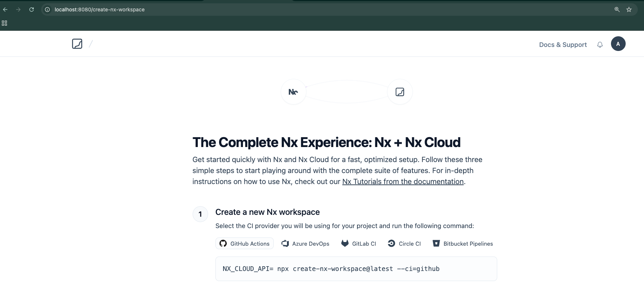Open the apps grid in bookmarks bar
Image resolution: width=644 pixels, height=297 pixels.
[4, 23]
